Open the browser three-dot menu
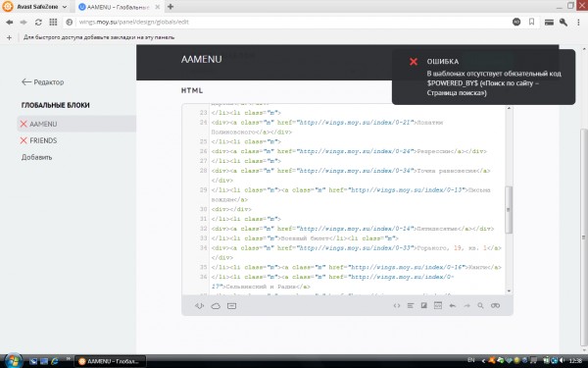This screenshot has width=588, height=368. 578,23
